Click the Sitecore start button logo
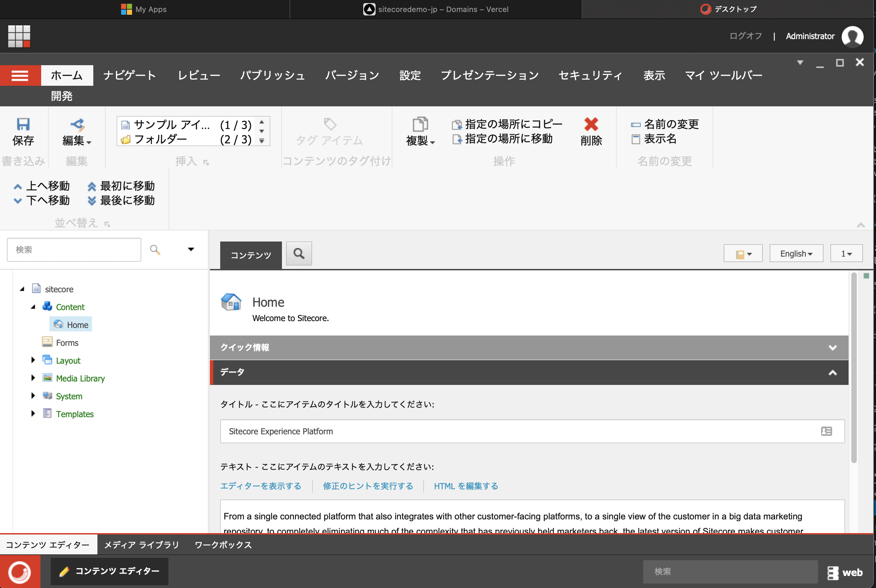The height and width of the screenshot is (588, 876). [20, 572]
